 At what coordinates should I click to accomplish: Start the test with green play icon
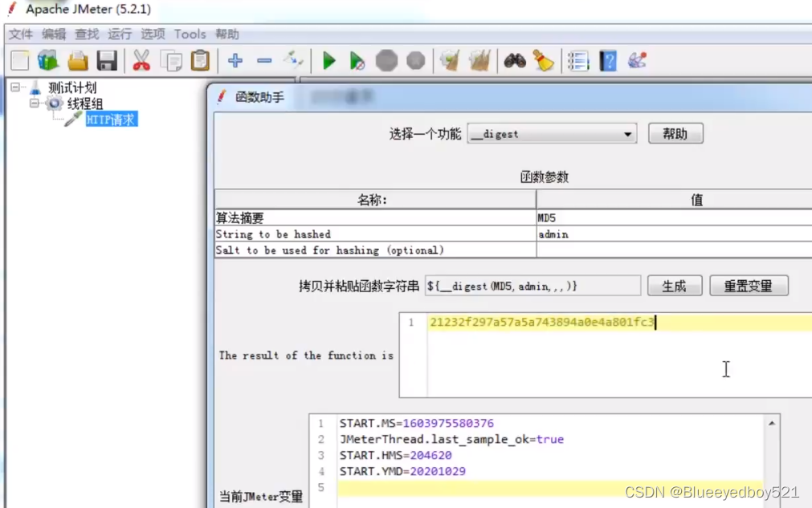click(328, 60)
